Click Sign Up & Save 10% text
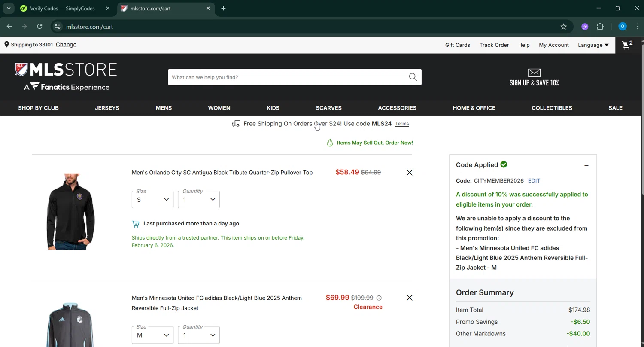 (534, 83)
